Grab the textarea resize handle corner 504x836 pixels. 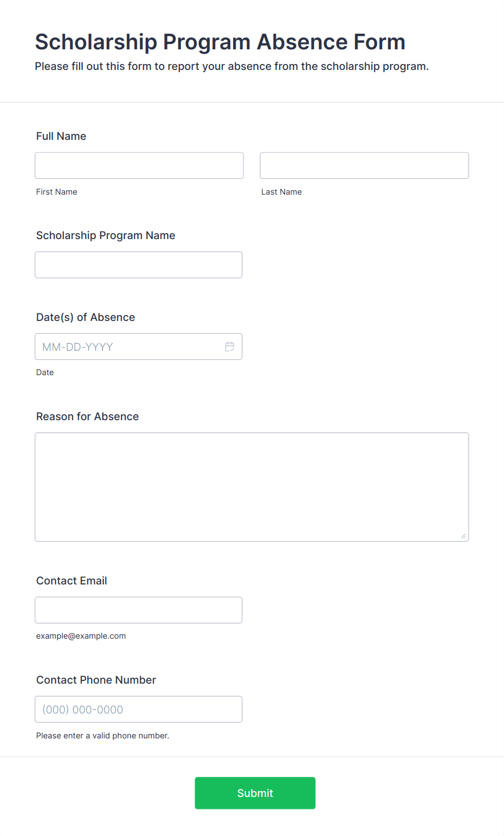point(463,536)
